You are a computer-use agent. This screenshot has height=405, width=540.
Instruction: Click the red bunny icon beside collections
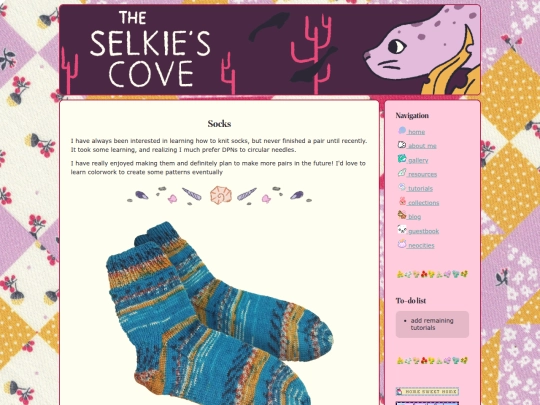402,201
